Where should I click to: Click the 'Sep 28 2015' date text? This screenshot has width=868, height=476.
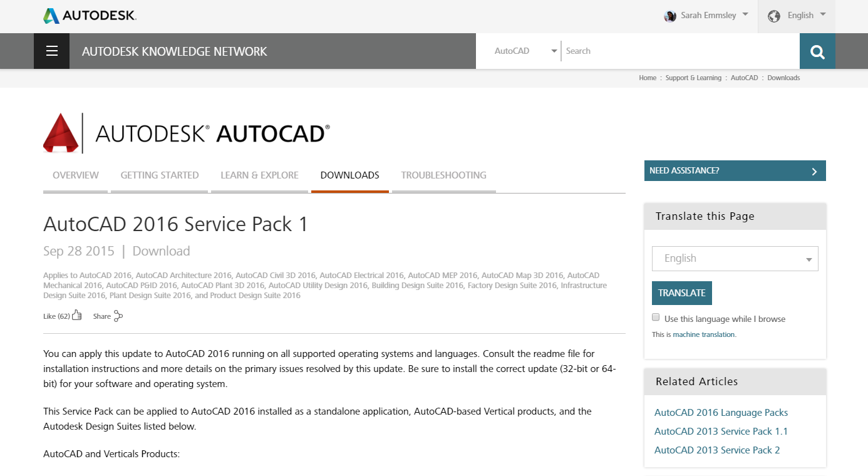(x=79, y=251)
